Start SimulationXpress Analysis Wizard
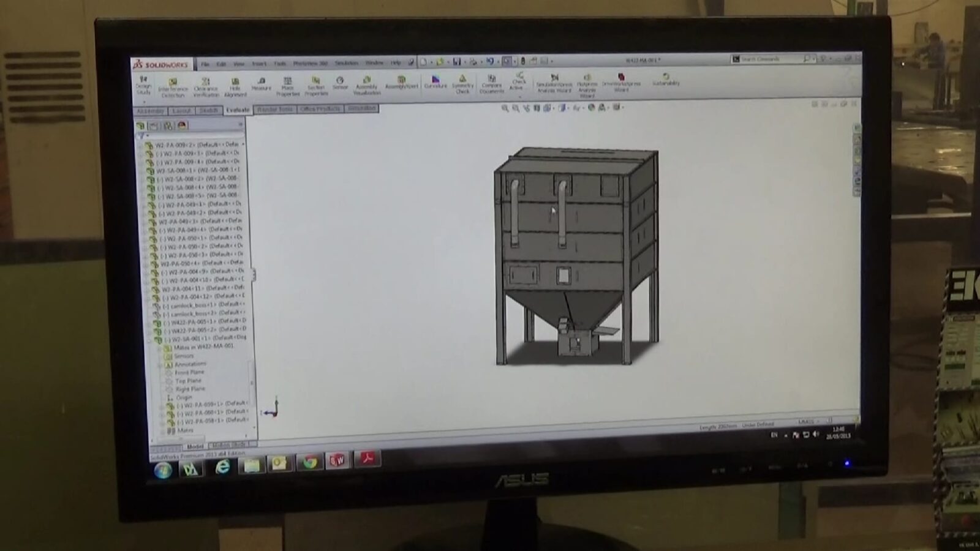This screenshot has height=551, width=980. coord(554,84)
